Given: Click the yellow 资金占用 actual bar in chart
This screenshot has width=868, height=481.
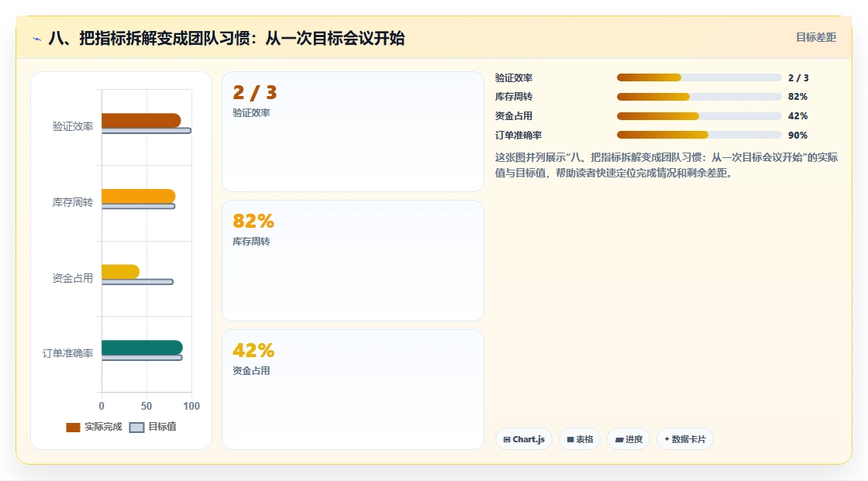Looking at the screenshot, I should click(x=121, y=272).
